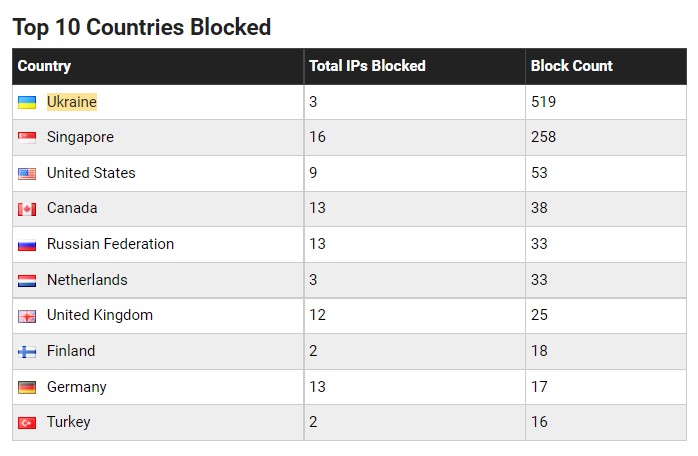Click the Netherlands flag icon

click(x=27, y=280)
